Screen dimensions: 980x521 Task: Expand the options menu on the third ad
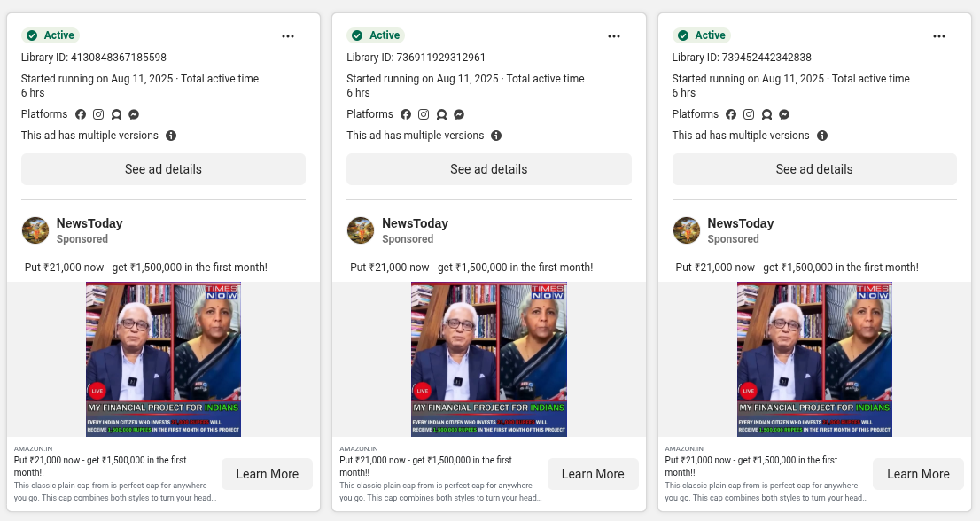[x=939, y=36]
